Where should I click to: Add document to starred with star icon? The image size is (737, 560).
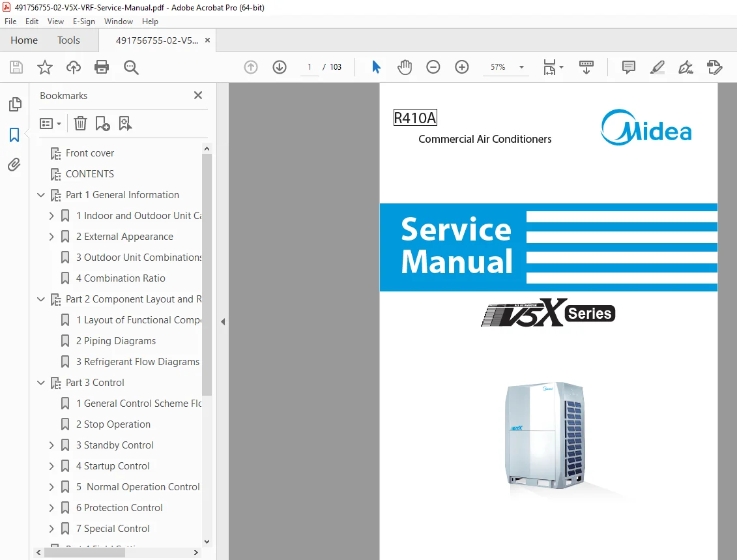45,67
